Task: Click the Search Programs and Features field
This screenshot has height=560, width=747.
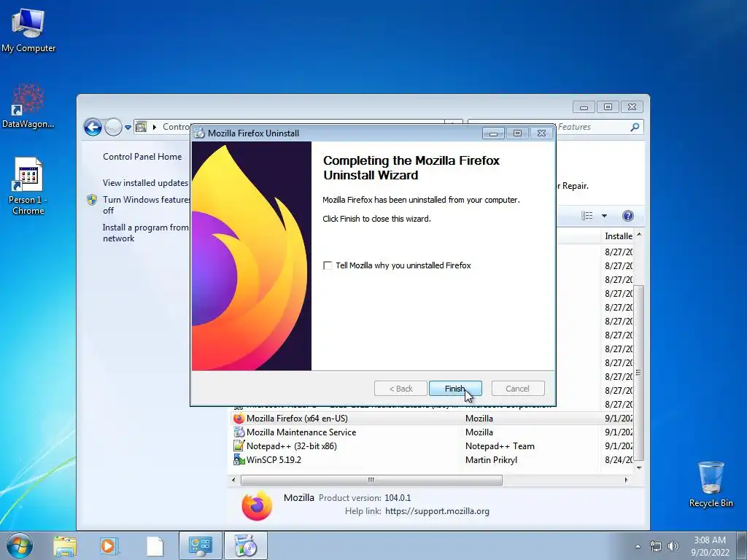Action: [556, 127]
